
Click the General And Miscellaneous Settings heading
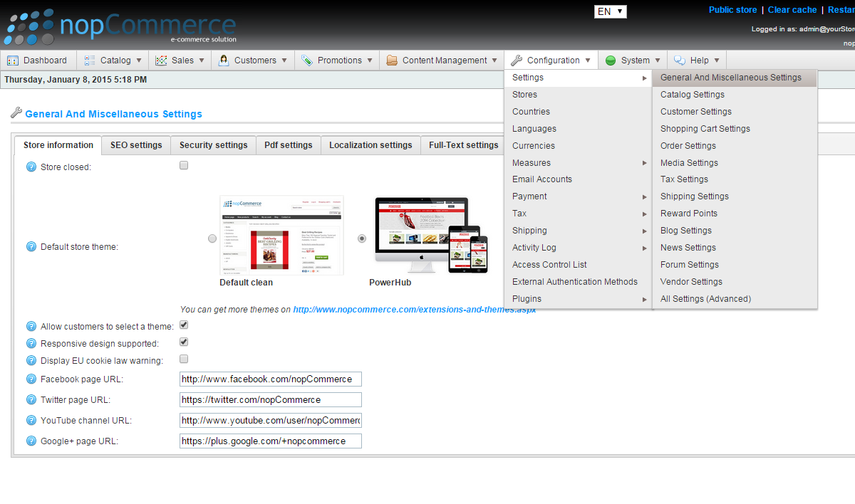(x=113, y=114)
